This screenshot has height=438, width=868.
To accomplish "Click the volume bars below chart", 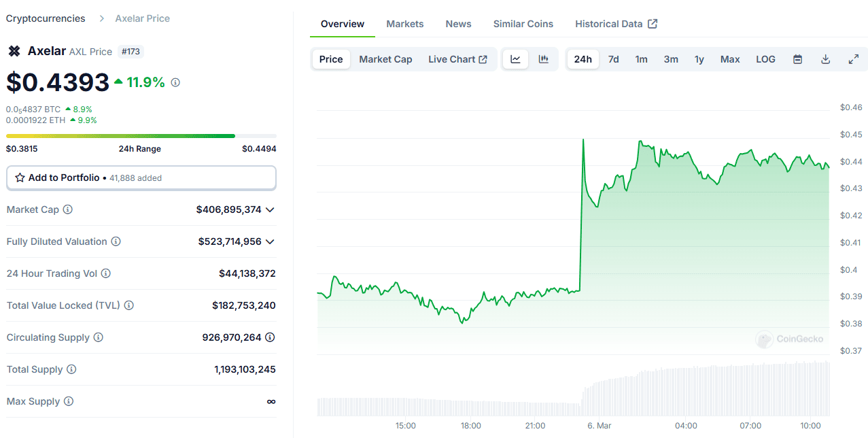I will point(574,388).
